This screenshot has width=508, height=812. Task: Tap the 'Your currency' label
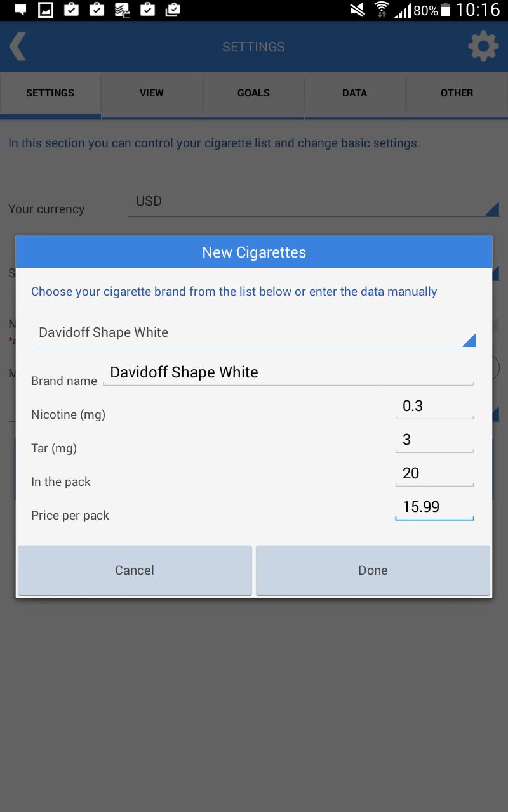pos(46,209)
